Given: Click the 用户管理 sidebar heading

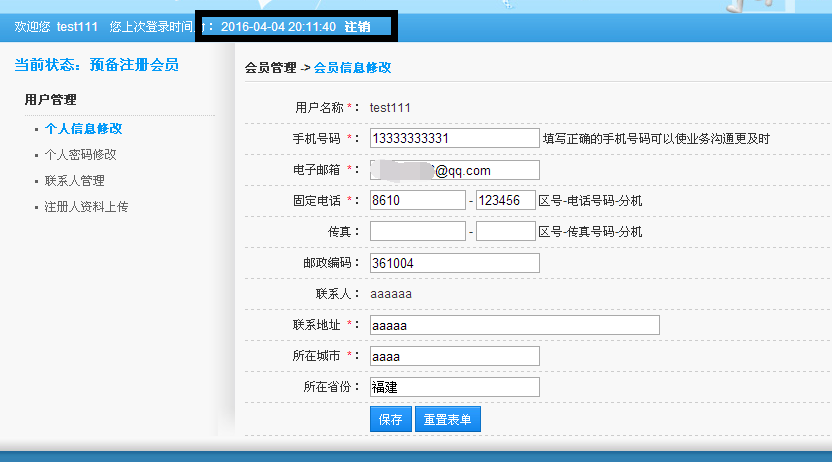Looking at the screenshot, I should 50,99.
